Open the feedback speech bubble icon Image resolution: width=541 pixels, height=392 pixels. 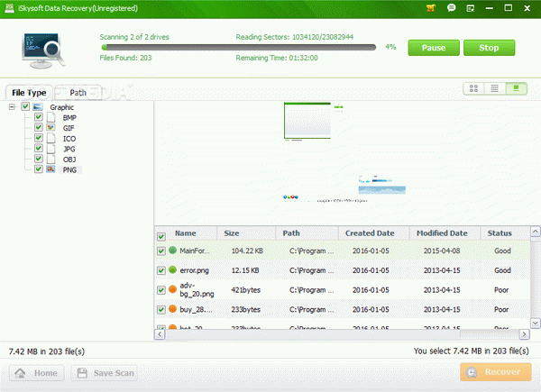451,8
